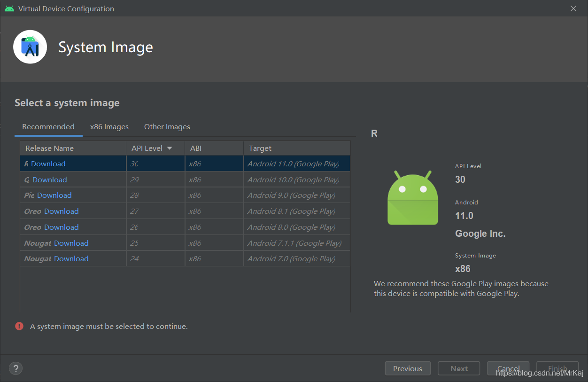
Task: Click the Android icon in title bar
Action: (x=9, y=8)
